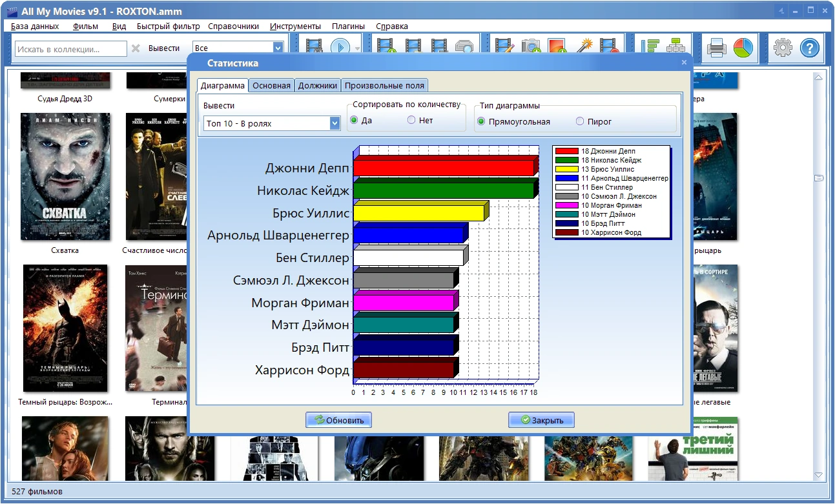Image resolution: width=835 pixels, height=504 pixels.
Task: Open the 'Все' filter dropdown in toolbar
Action: (x=278, y=48)
